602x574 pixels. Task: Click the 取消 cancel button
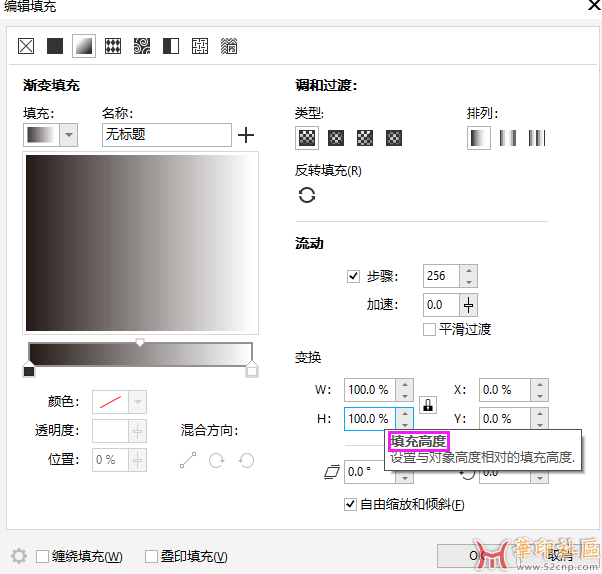tap(559, 556)
